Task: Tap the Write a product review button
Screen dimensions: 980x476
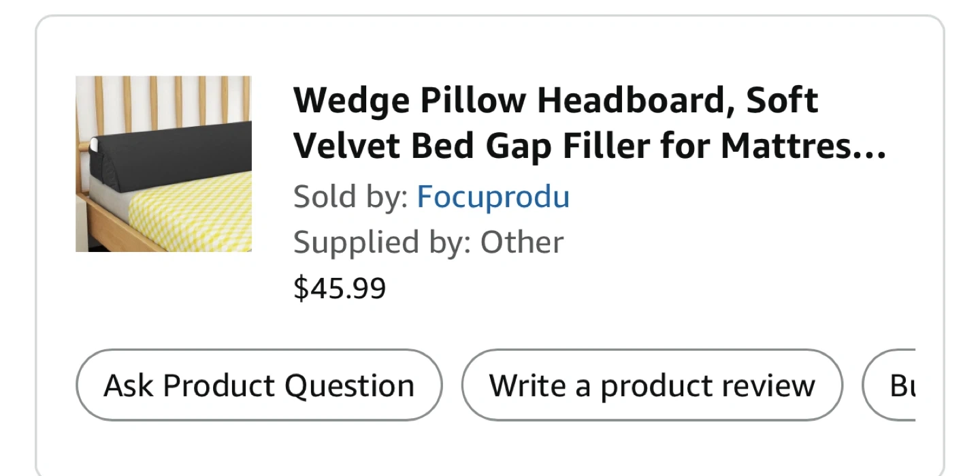Action: click(x=651, y=385)
